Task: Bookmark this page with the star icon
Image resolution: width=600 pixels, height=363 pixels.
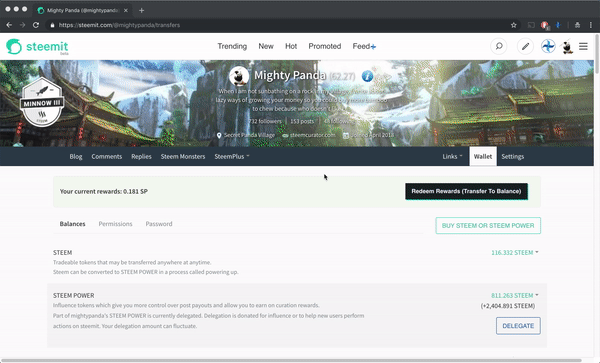Action: [x=514, y=25]
